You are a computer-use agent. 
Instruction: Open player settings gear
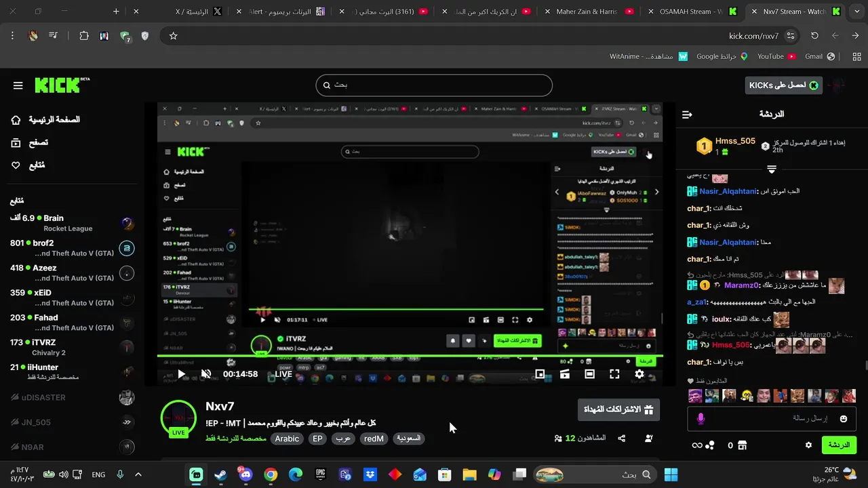[x=639, y=374]
